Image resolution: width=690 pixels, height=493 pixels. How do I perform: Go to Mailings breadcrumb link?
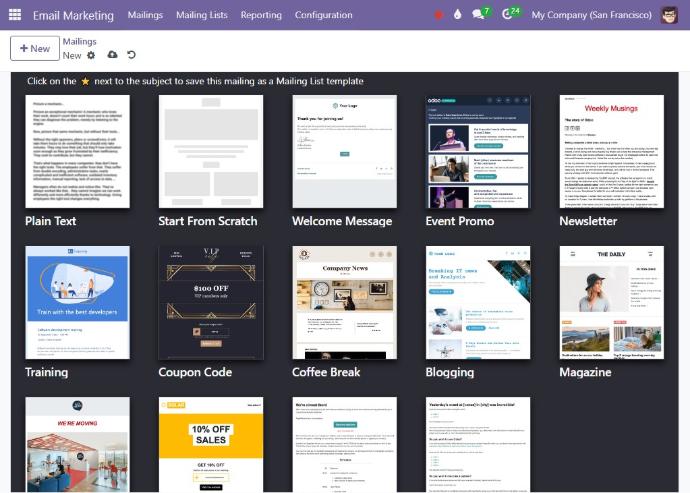point(80,42)
